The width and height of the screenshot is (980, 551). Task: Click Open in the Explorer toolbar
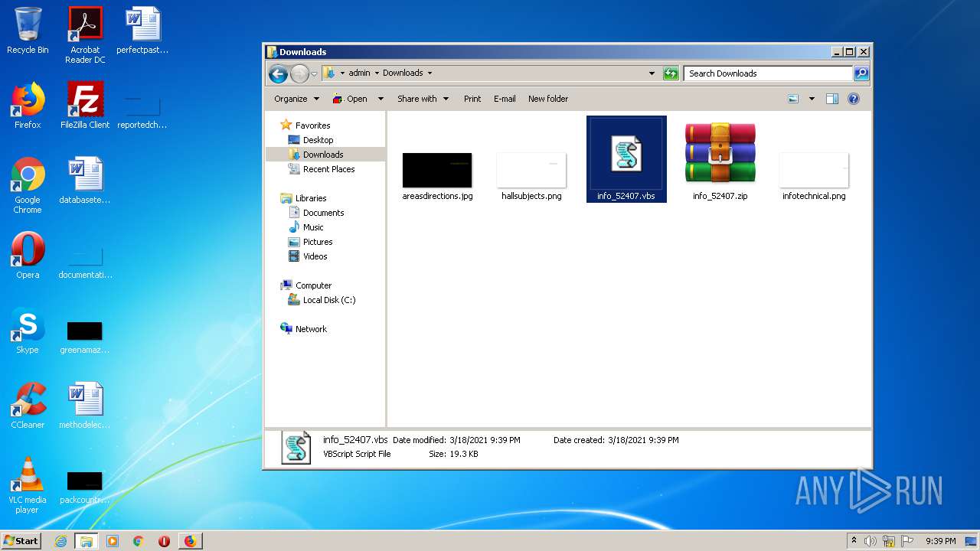tap(351, 99)
